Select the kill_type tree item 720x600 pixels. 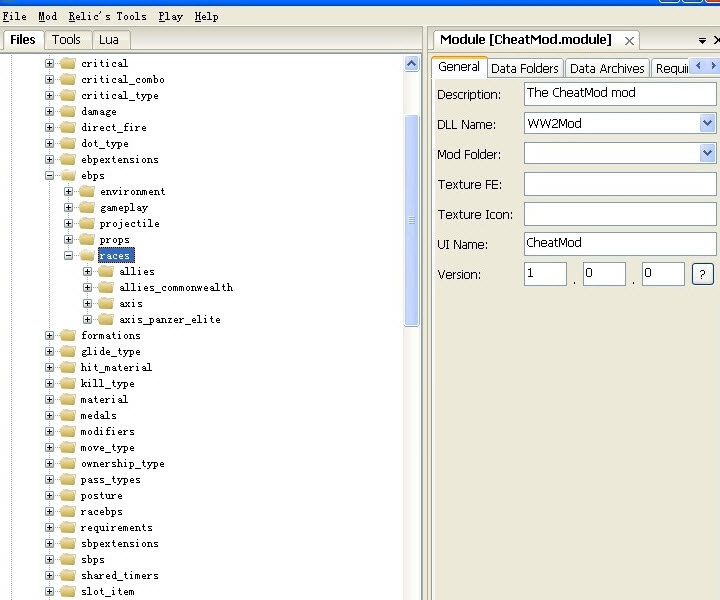tap(107, 384)
